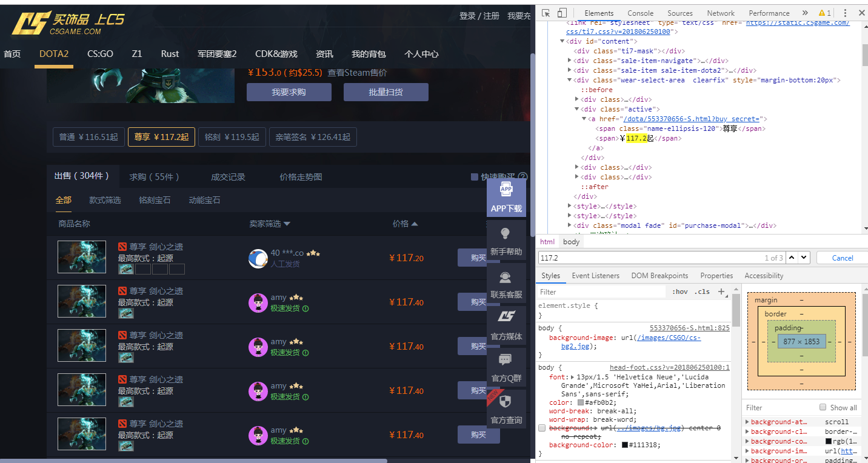
Task: Toggle the struck-through background property checkbox
Action: [x=542, y=428]
